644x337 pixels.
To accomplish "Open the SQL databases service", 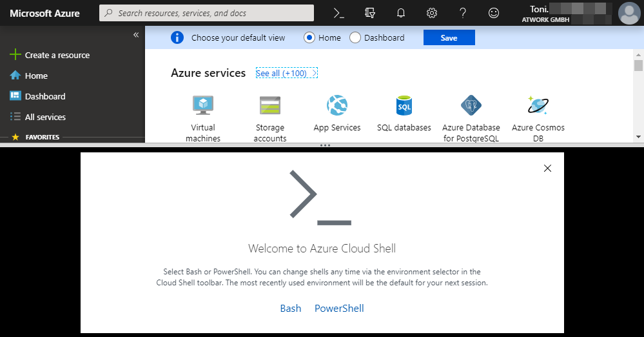I will pos(404,114).
